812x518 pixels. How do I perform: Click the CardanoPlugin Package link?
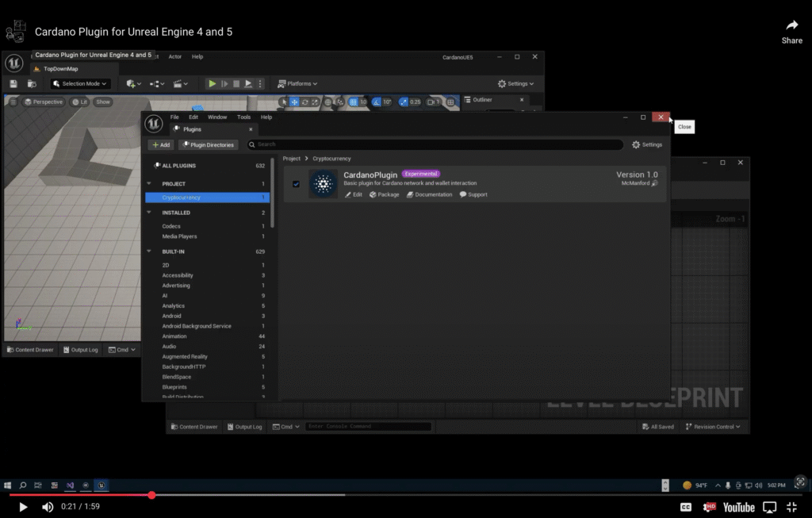coord(385,195)
